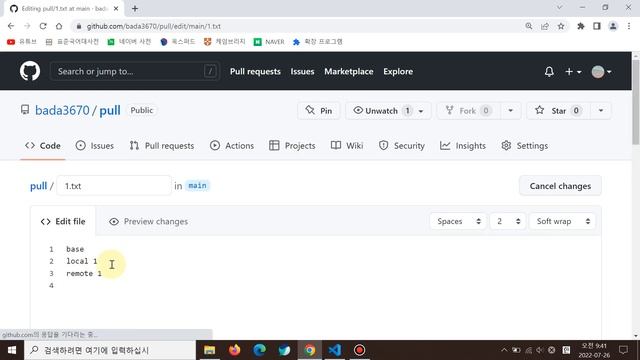640x360 pixels.
Task: Share this page via the address bar icon
Action: pos(544,26)
